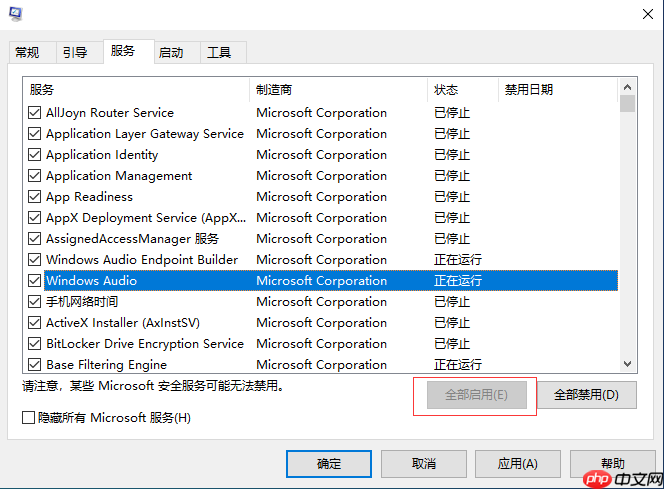This screenshot has height=489, width=664.
Task: Select the Windows Audio service row
Action: 331,281
